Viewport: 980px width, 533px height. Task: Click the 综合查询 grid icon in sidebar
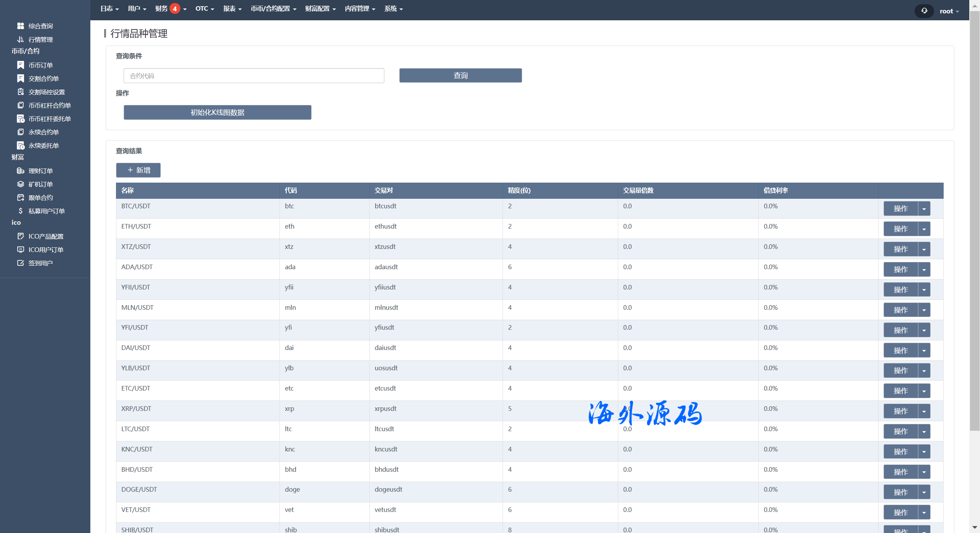pos(21,26)
